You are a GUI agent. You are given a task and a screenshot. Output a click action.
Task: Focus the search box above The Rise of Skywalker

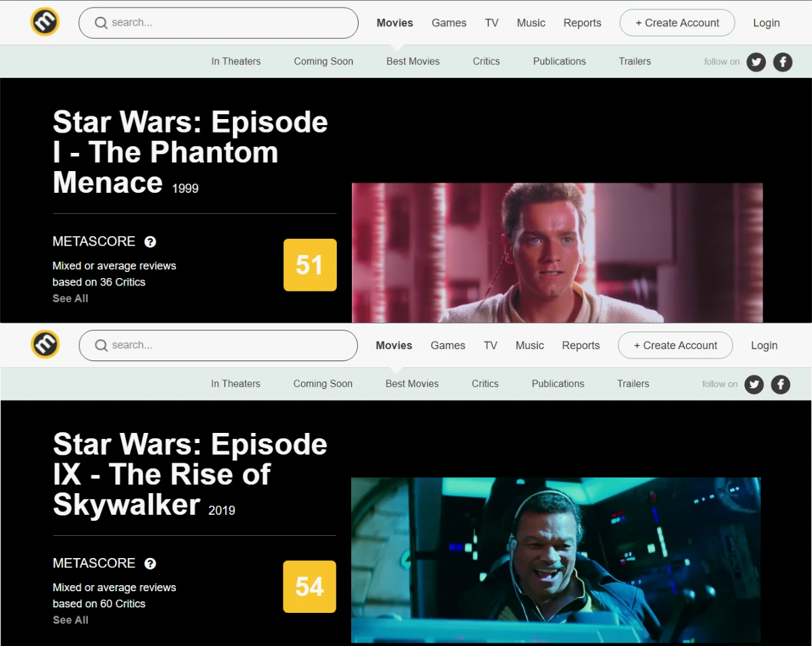219,346
